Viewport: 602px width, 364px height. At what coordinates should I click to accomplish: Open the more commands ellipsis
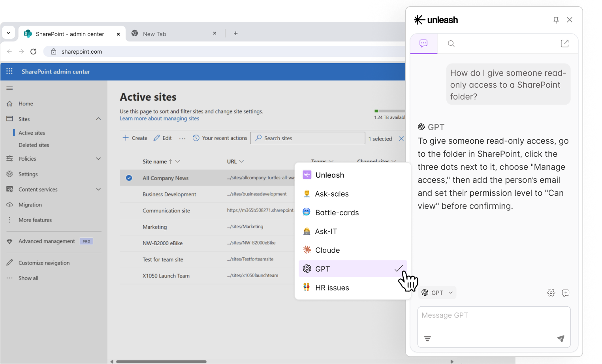click(x=182, y=138)
